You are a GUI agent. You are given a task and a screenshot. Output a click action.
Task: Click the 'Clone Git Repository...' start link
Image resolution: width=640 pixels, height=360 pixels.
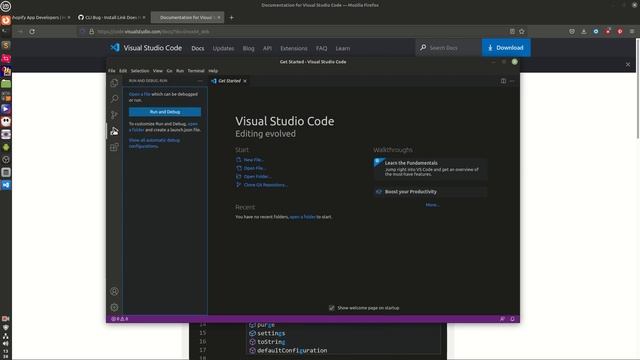(265, 185)
